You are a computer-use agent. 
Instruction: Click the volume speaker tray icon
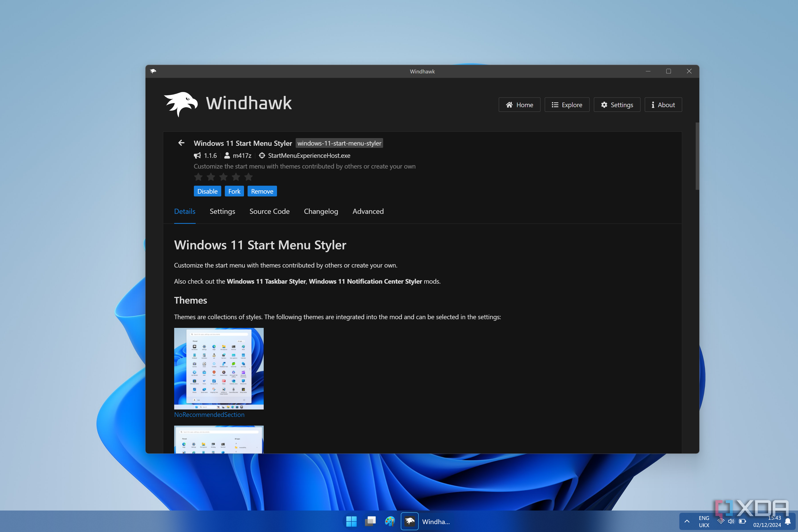click(x=731, y=521)
